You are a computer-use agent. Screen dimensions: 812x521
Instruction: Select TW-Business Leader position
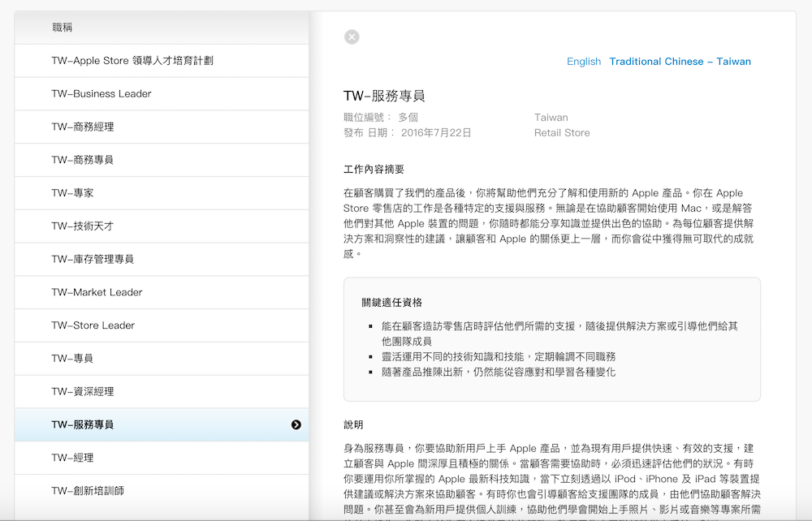point(101,94)
